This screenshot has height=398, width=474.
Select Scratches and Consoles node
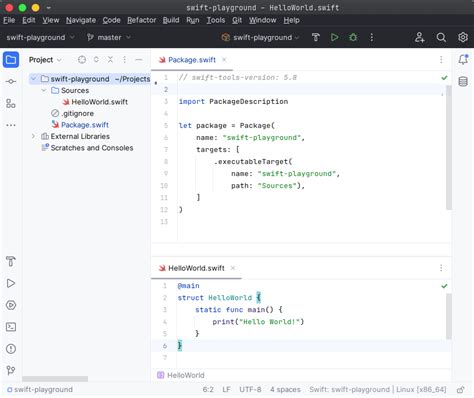coord(87,148)
